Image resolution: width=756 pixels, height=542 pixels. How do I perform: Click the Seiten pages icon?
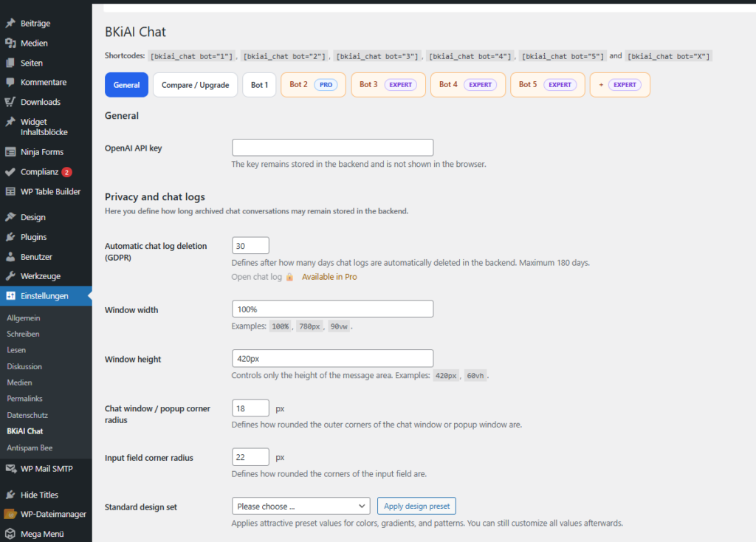(10, 64)
